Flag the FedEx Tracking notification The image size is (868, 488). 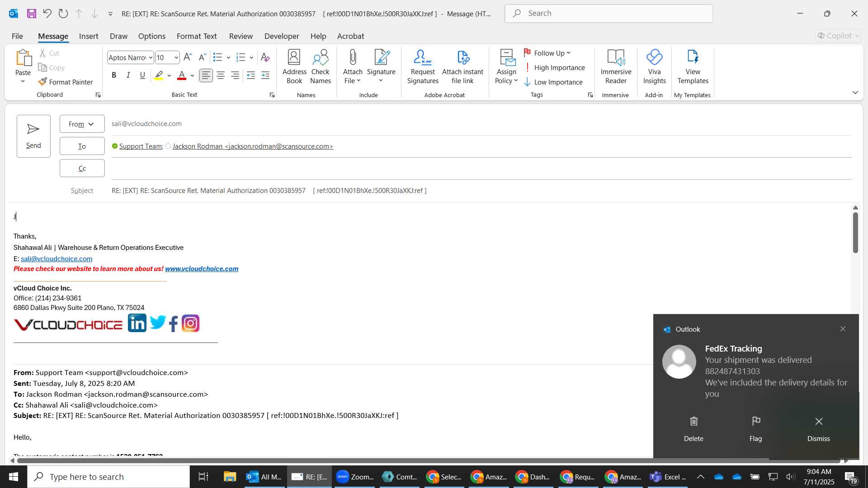(755, 428)
